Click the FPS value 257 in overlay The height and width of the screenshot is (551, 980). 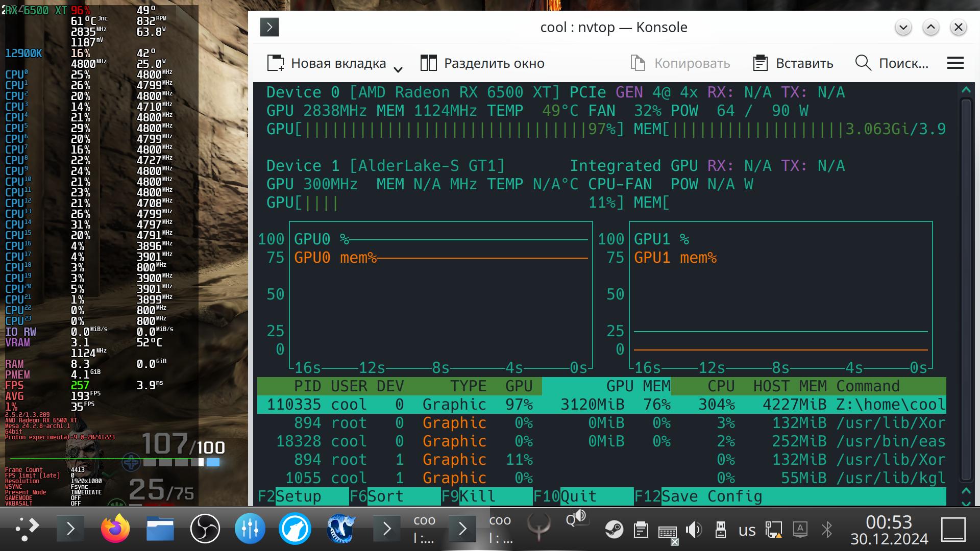click(80, 386)
